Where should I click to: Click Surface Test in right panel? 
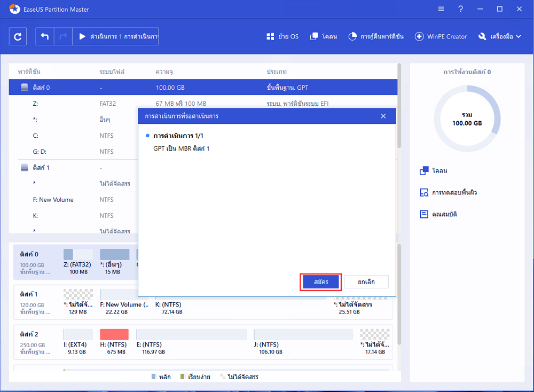(x=448, y=192)
